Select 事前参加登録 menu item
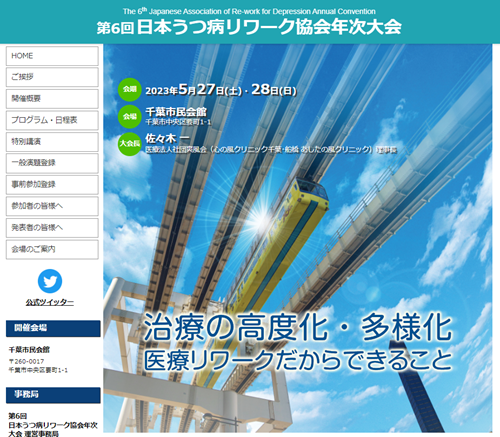 click(52, 185)
